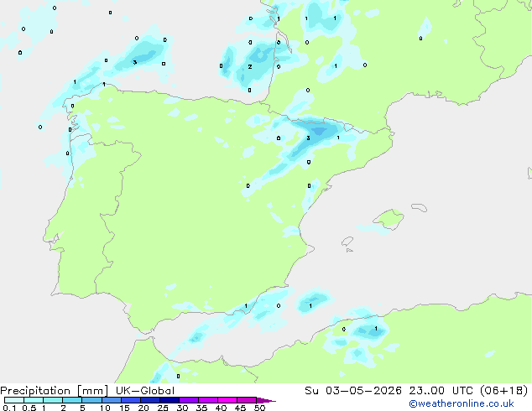Pick the 0.5–1 mm legend swatch
The width and height of the screenshot is (532, 411).
(34, 400)
